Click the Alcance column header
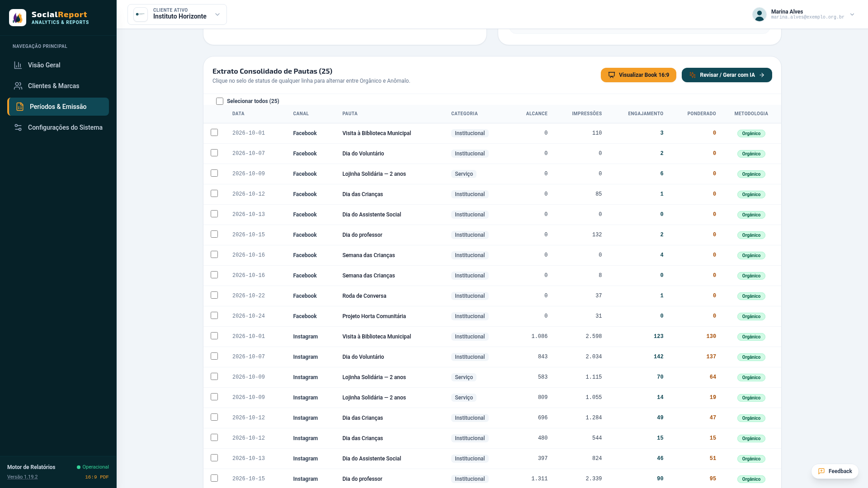 tap(536, 114)
